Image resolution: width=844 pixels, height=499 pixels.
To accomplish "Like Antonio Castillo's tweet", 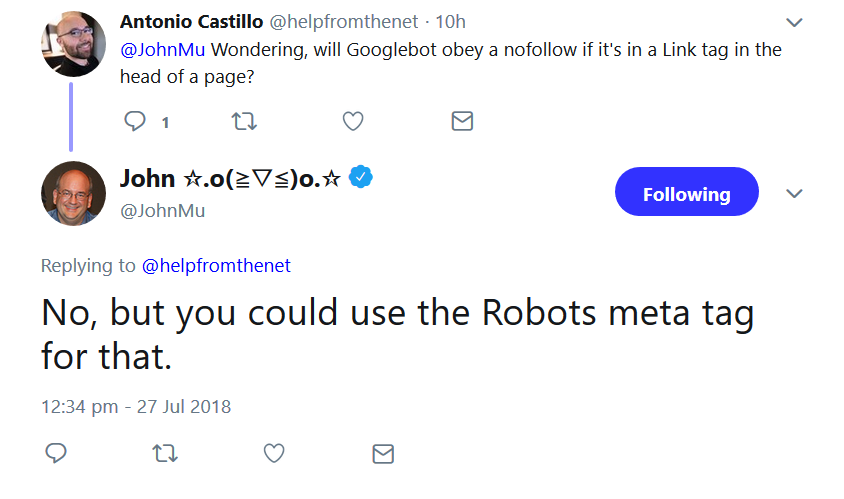I will coord(352,122).
